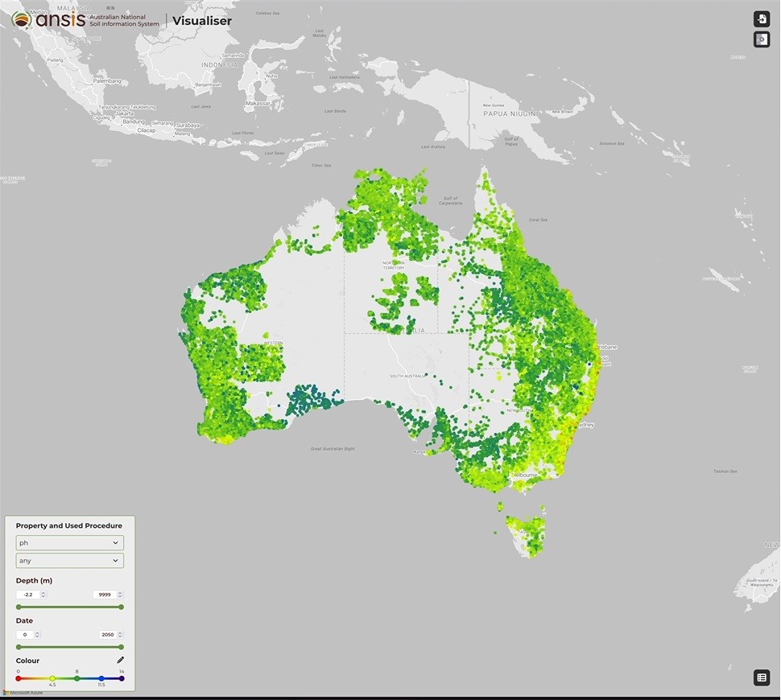Screen dimensions: 781x700
Task: Click the Microsoft Azure logo
Action: (x=23, y=692)
